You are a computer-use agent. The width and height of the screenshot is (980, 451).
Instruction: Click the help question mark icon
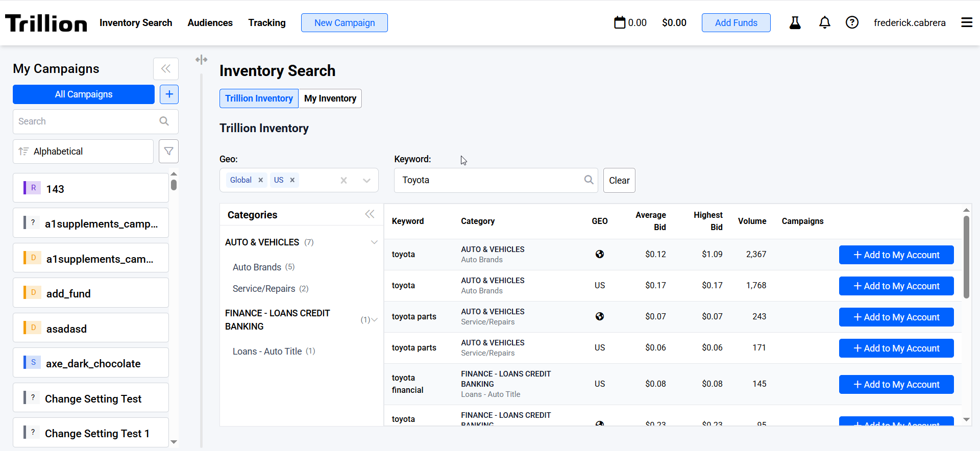[x=852, y=22]
